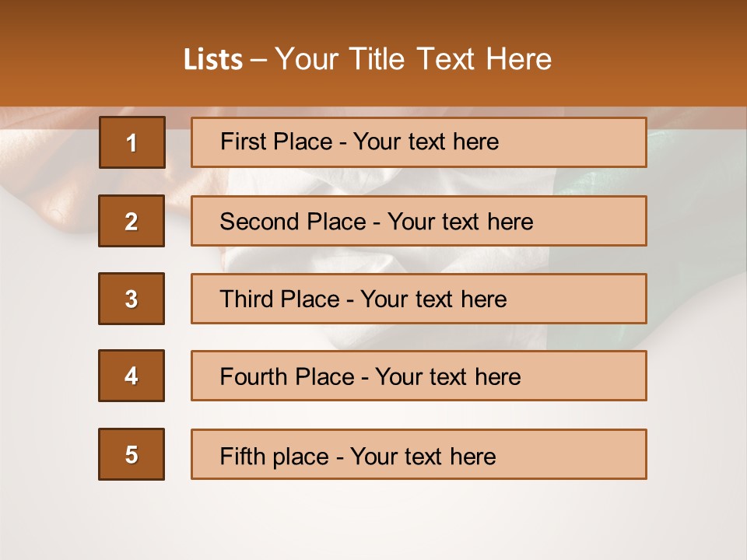Select the First Place text box
The width and height of the screenshot is (747, 560).
coord(419,142)
